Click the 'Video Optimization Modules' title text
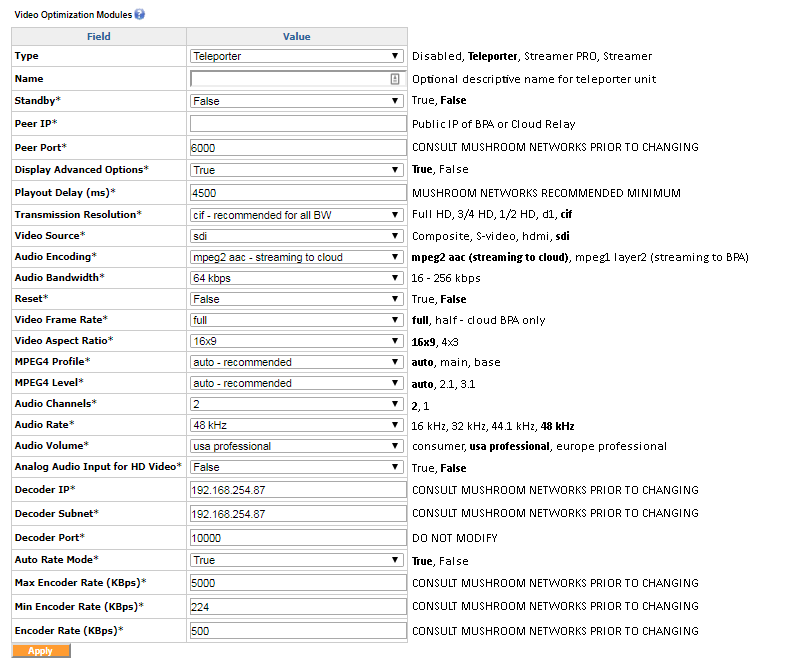 73,15
